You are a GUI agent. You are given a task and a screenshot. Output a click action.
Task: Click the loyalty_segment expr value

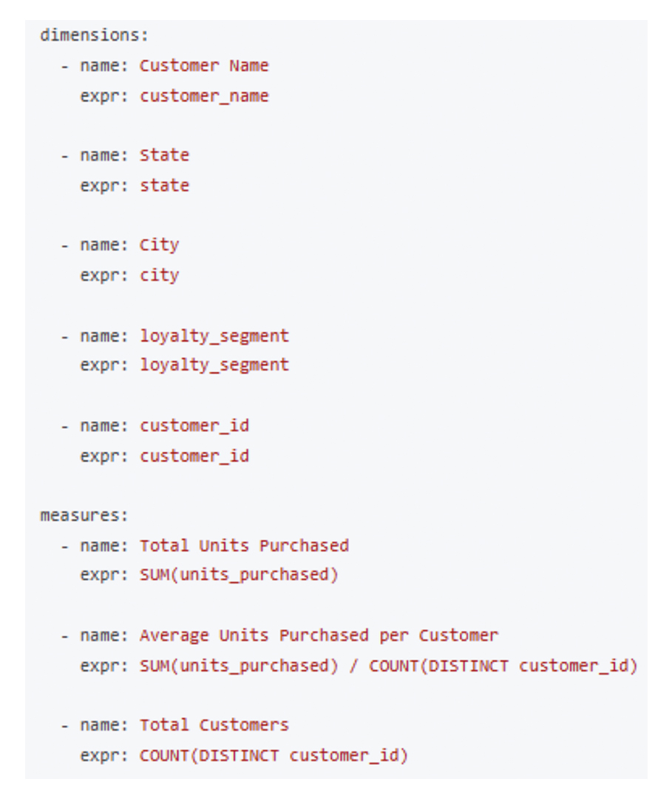tap(214, 365)
